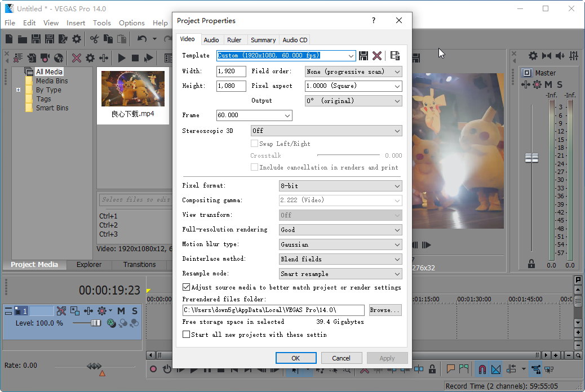Solo track 1 with the S button
This screenshot has height=392, width=585.
[135, 311]
